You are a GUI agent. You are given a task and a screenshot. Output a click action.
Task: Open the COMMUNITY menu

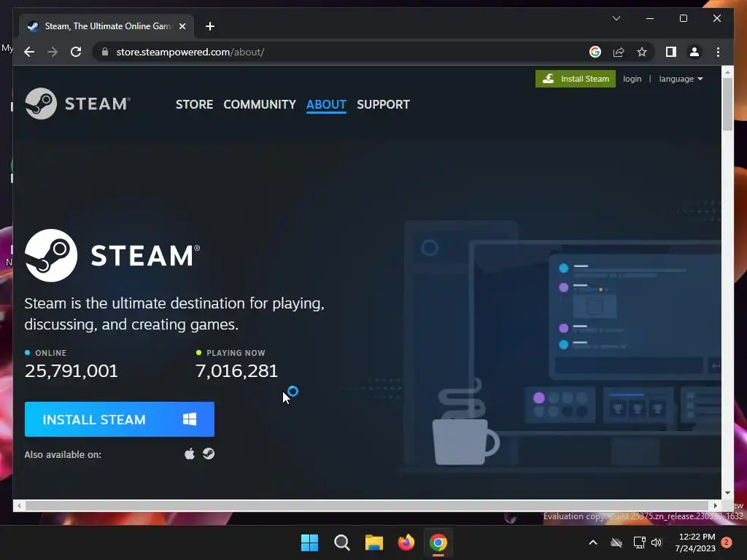pyautogui.click(x=260, y=104)
